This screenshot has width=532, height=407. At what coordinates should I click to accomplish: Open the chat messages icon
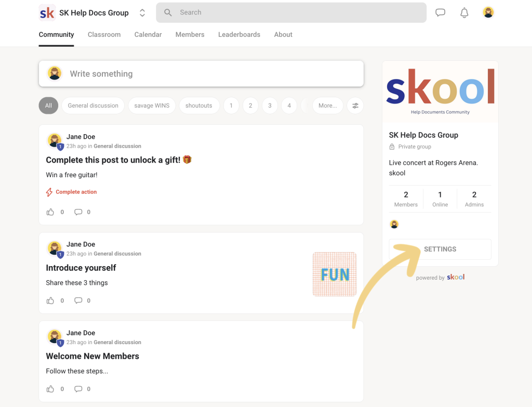pyautogui.click(x=440, y=12)
